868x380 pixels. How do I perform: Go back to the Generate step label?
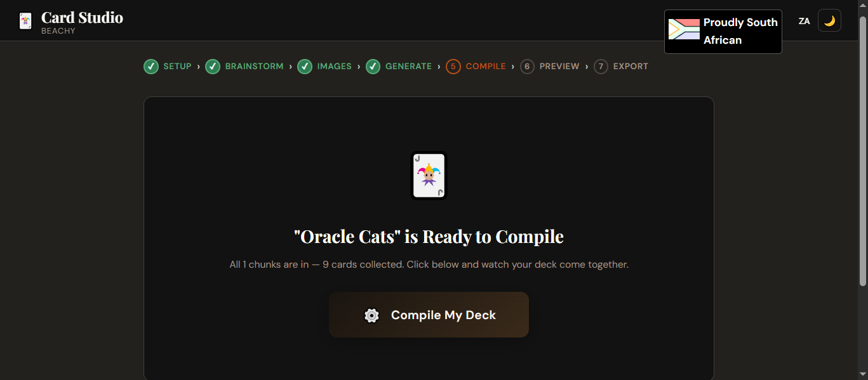[408, 67]
